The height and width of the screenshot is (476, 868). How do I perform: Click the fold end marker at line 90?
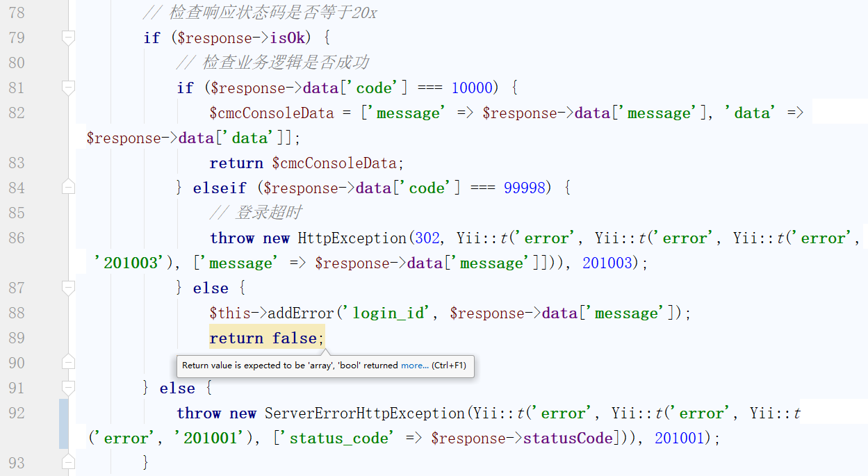(x=68, y=363)
